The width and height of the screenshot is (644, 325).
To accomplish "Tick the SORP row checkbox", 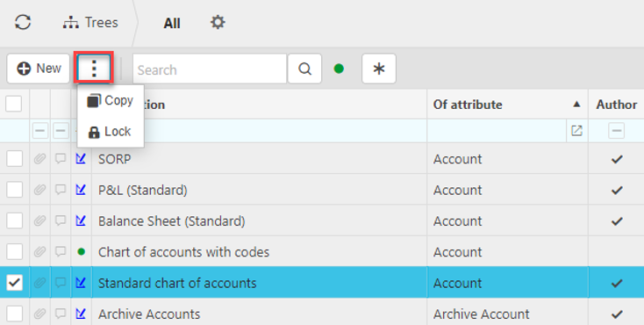I will [x=14, y=159].
